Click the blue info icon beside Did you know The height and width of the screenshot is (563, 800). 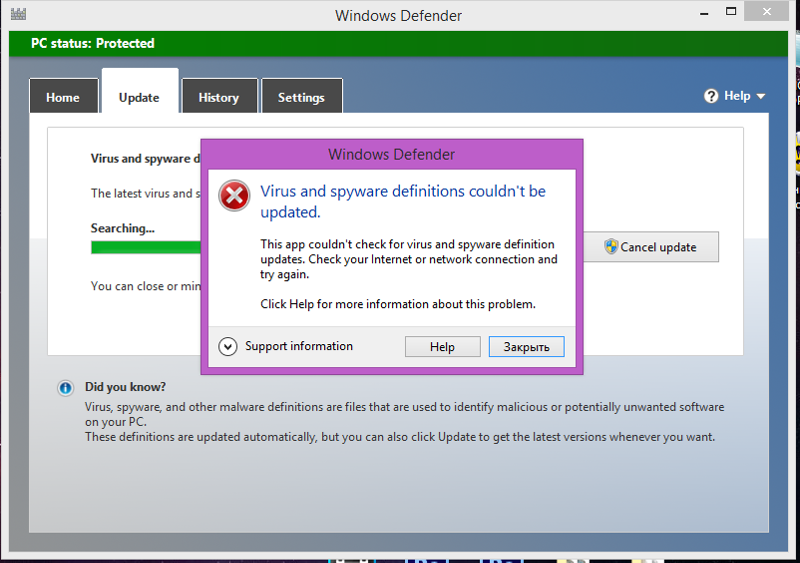pyautogui.click(x=65, y=388)
